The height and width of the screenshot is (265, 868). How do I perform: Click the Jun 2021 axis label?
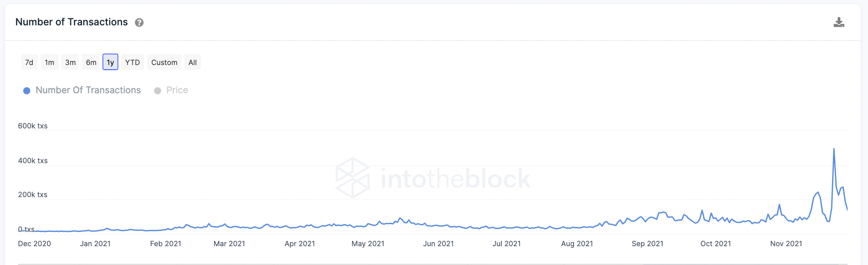point(438,244)
